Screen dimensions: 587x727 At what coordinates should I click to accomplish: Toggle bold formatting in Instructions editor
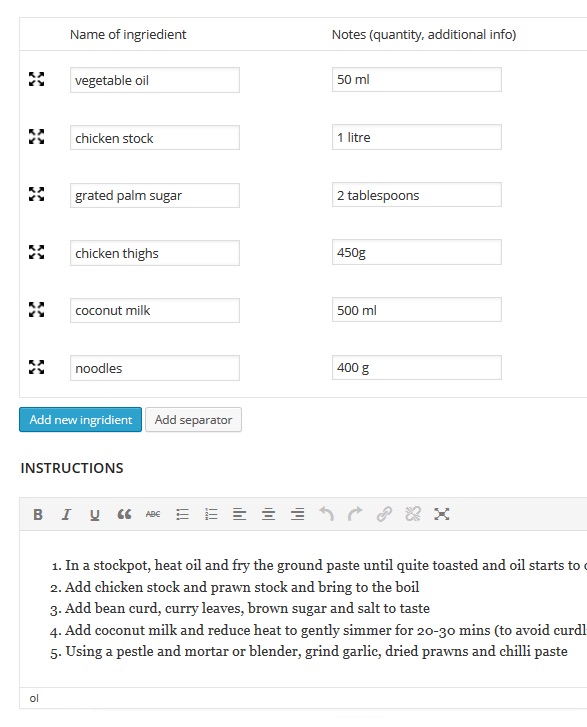(x=38, y=514)
